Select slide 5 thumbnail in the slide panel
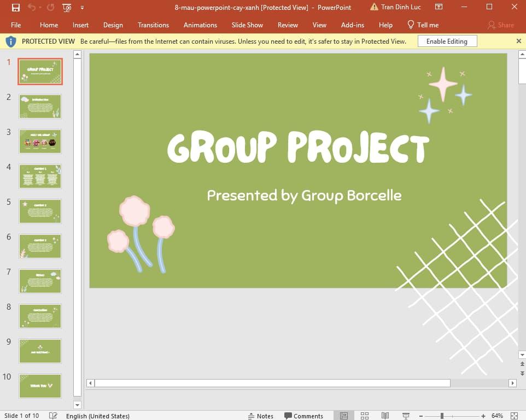The height and width of the screenshot is (420, 526). coord(40,211)
